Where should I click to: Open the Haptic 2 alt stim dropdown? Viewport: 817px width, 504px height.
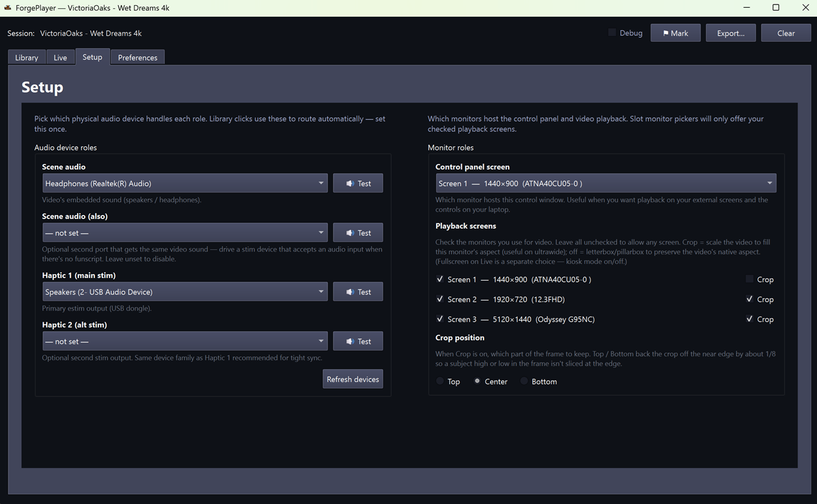185,341
